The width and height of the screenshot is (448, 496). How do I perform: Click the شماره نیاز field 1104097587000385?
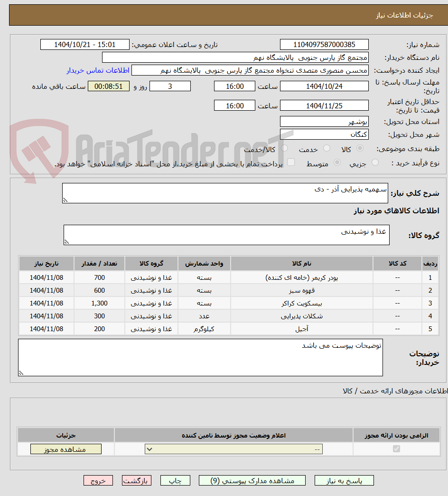click(324, 45)
